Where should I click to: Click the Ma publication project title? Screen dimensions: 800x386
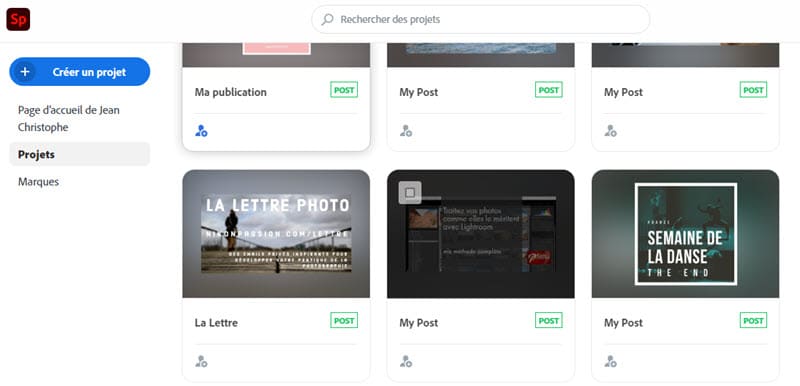click(x=231, y=92)
